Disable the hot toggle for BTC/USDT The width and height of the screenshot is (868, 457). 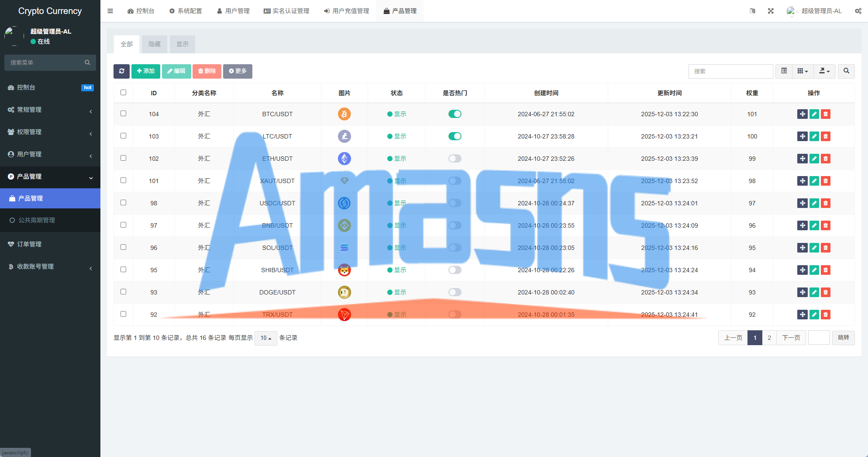455,114
